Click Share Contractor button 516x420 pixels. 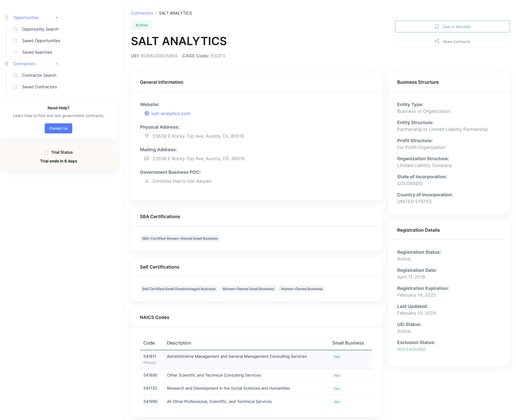click(x=452, y=41)
